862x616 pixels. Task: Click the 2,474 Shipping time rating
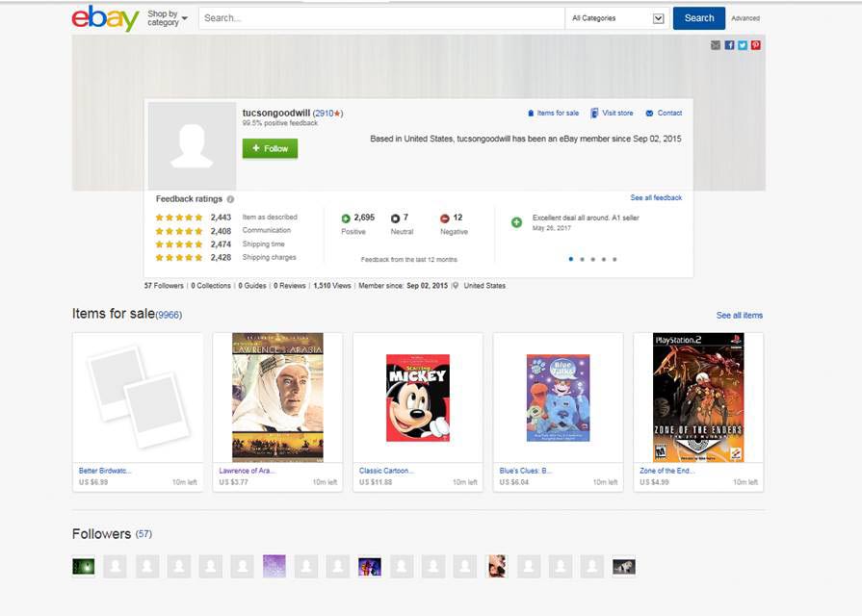tap(221, 244)
